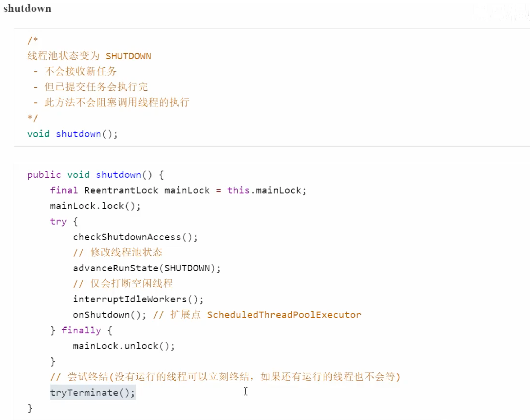Click the finally keyword
Image resolution: width=530 pixels, height=420 pixels.
81,330
